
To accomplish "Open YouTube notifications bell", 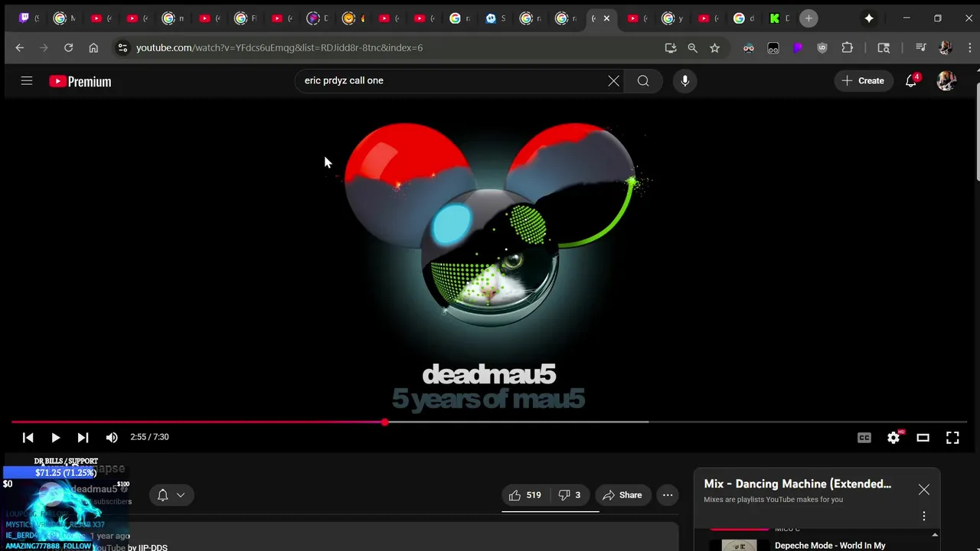I will (x=911, y=80).
